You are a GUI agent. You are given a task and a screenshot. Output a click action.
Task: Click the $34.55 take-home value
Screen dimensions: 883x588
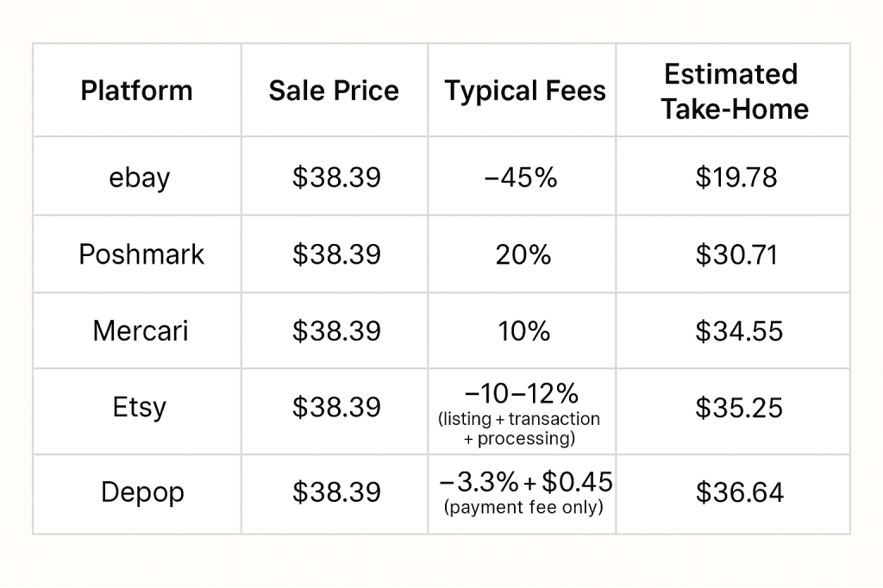tap(738, 331)
